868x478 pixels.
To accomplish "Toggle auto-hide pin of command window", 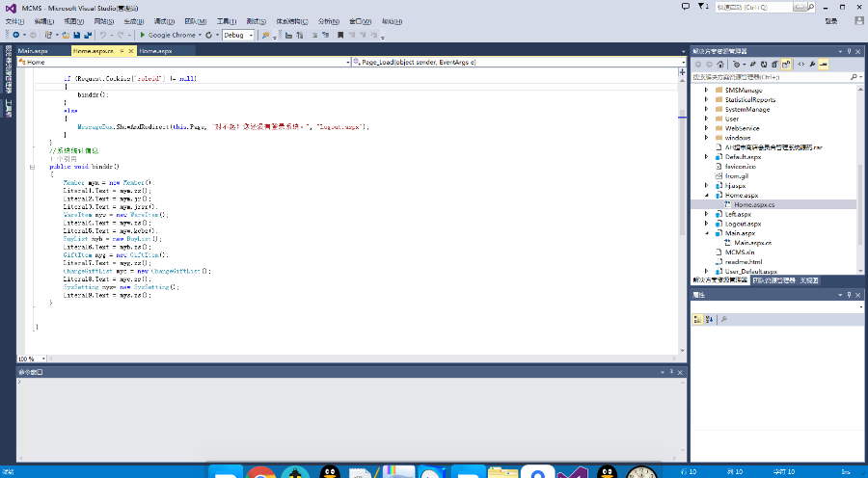I will [x=671, y=372].
